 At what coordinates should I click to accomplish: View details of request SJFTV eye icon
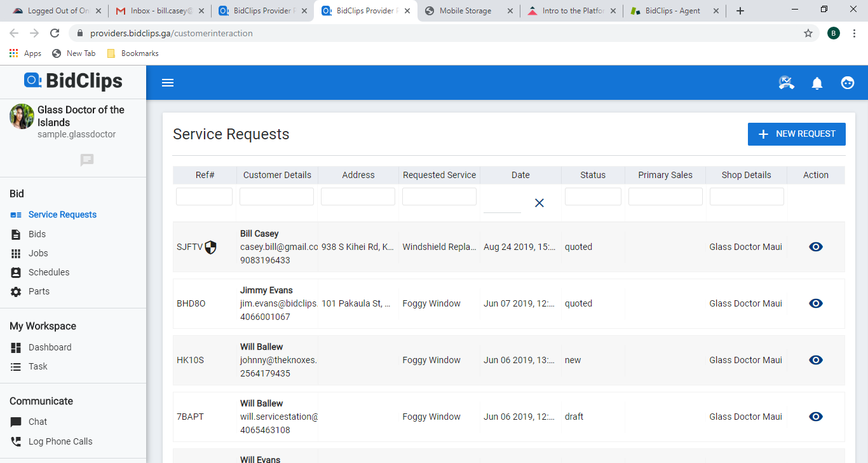point(816,247)
